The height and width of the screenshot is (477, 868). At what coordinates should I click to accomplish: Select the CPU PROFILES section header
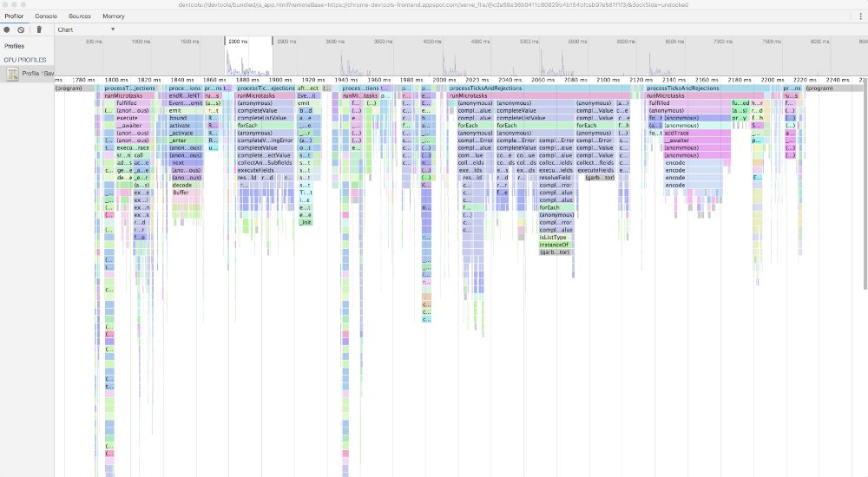pyautogui.click(x=23, y=59)
